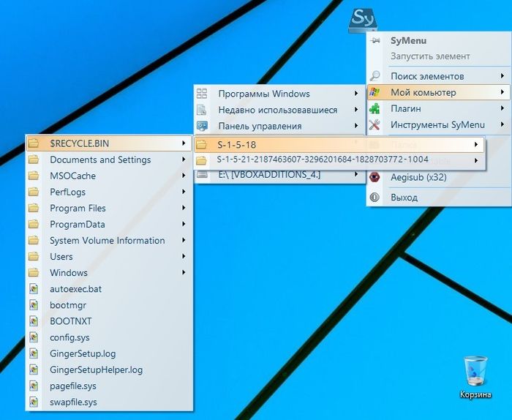Viewport: 512px width, 420px height.
Task: Click the SyMenu launcher icon on the desktop
Action: pos(363,18)
